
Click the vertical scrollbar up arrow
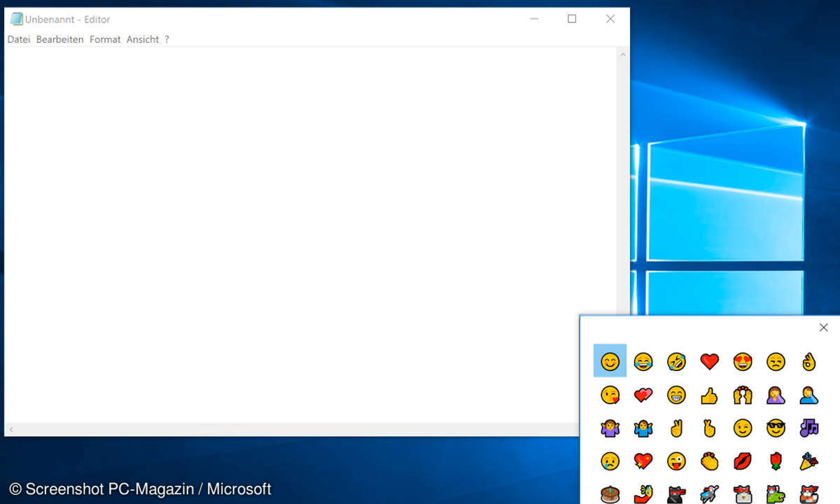pos(623,54)
